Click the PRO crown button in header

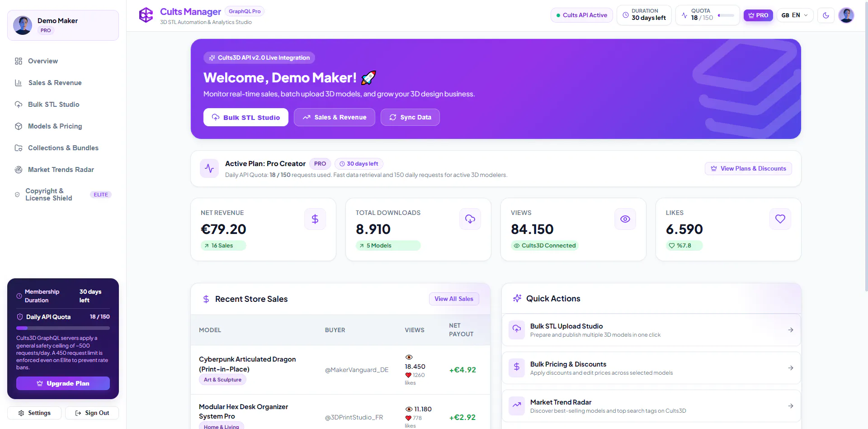(758, 15)
